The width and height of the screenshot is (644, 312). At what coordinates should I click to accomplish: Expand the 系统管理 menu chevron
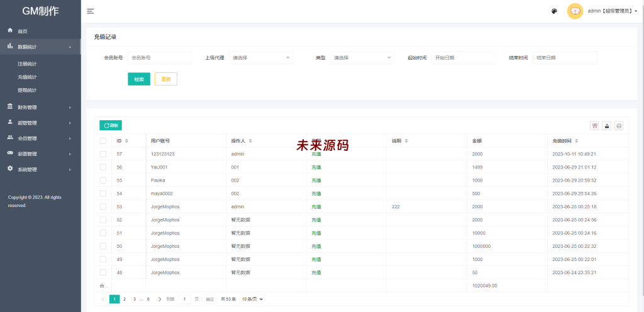pyautogui.click(x=70, y=170)
